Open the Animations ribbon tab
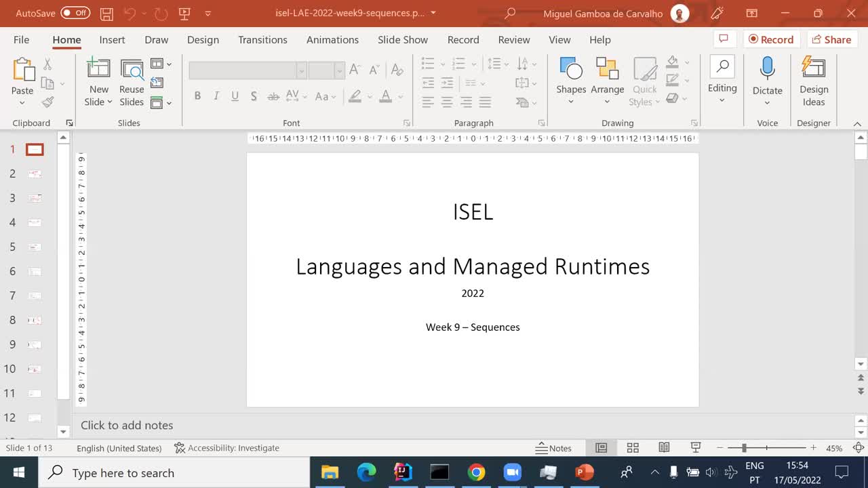 point(332,40)
